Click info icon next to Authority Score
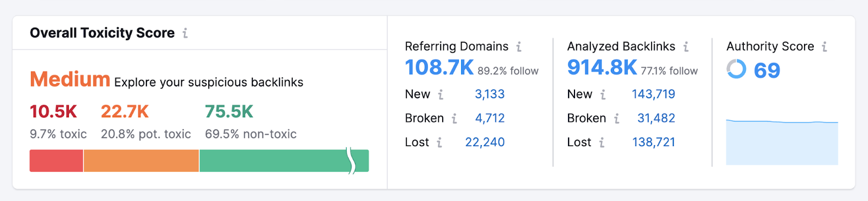The height and width of the screenshot is (201, 868). click(824, 47)
